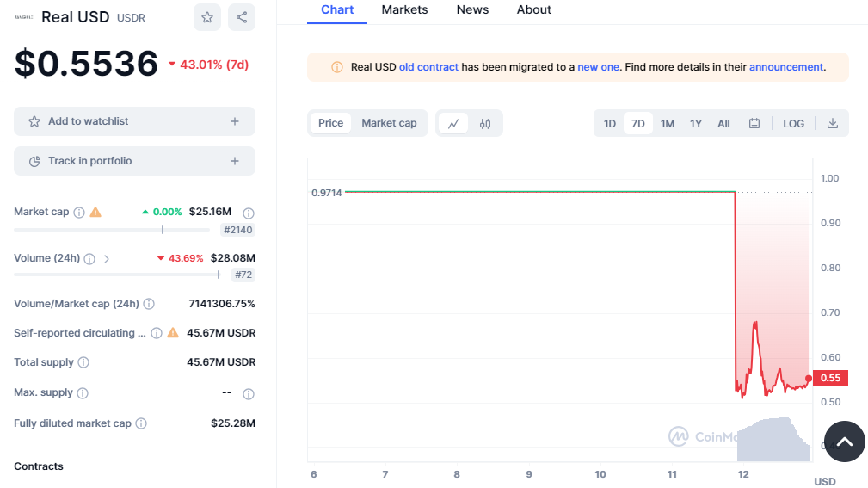Click info icon at right of Max. supply row

coord(249,394)
